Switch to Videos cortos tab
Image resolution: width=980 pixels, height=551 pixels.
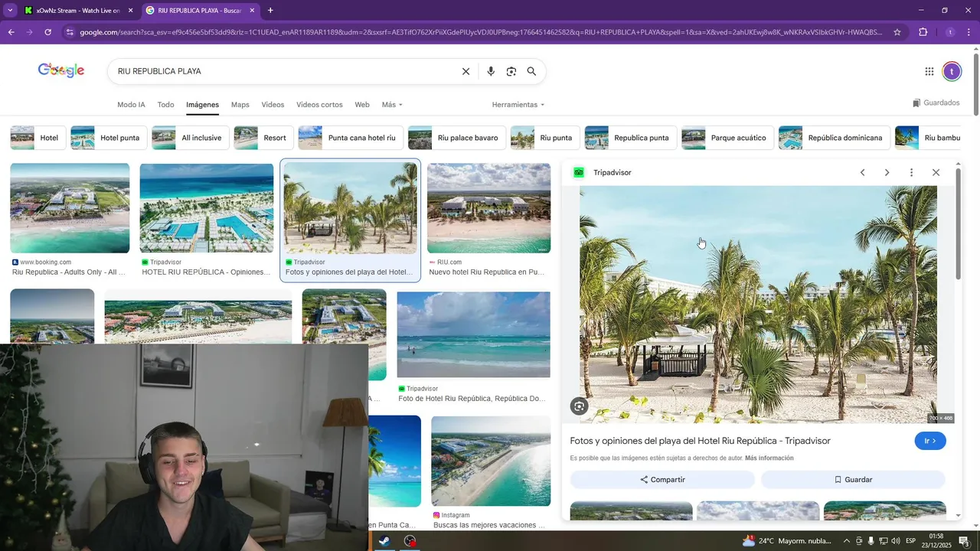(319, 104)
